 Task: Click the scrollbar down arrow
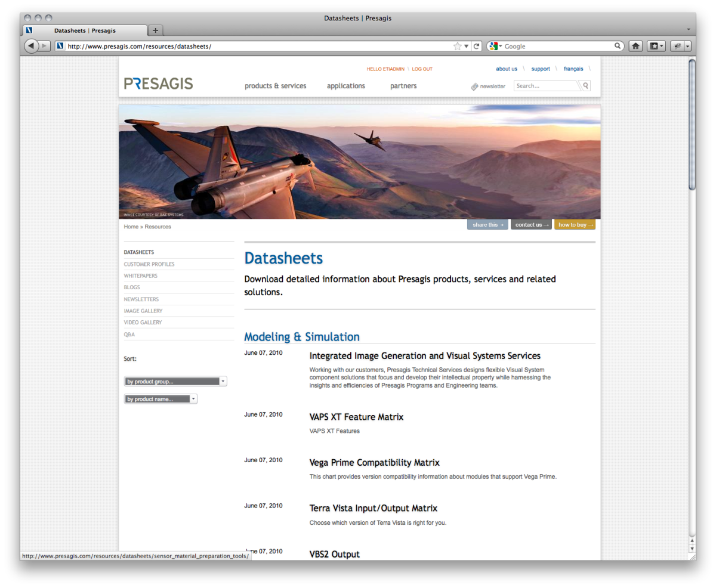point(692,548)
